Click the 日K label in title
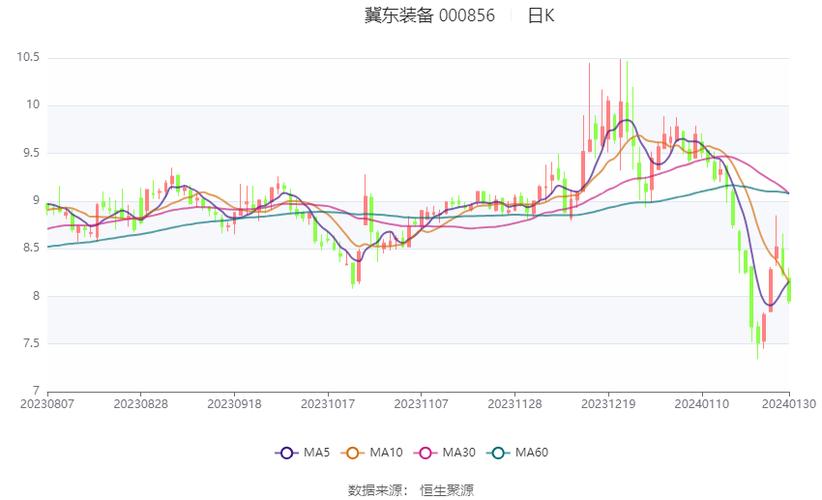Screen dimensions: 822x500 pyautogui.click(x=541, y=15)
